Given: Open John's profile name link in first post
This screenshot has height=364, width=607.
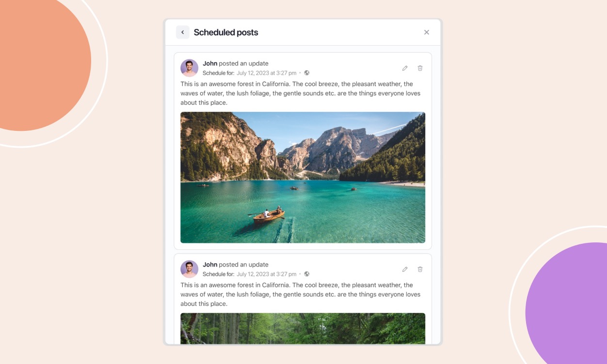Looking at the screenshot, I should click(210, 63).
